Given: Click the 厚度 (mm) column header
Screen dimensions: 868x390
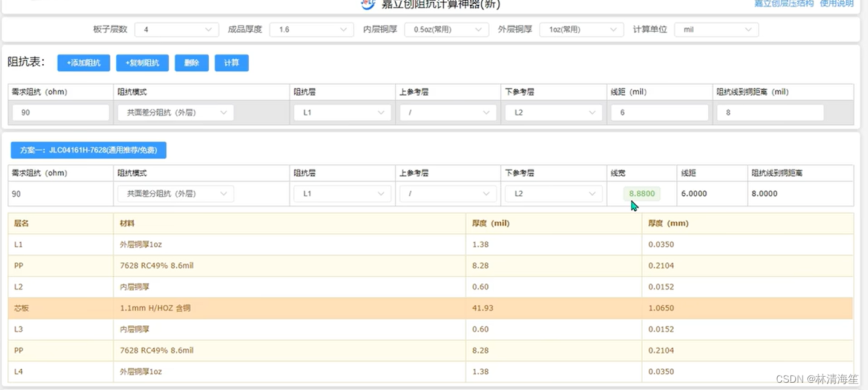Looking at the screenshot, I should (x=748, y=223).
